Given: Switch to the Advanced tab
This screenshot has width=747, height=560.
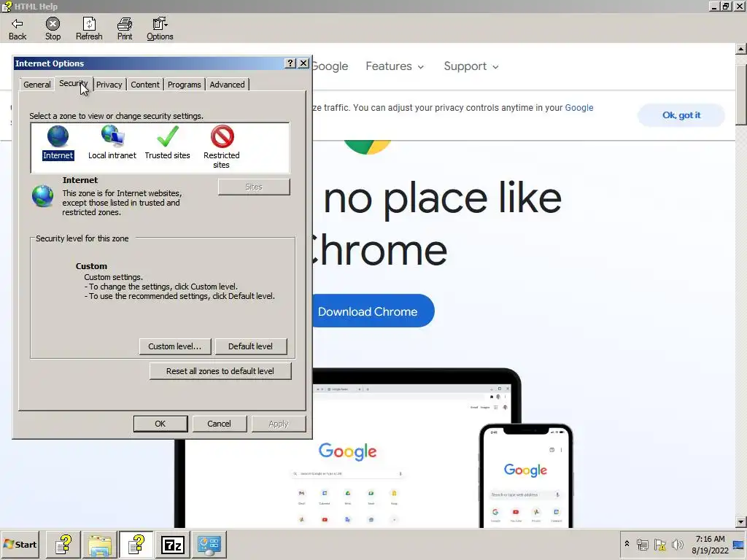Looking at the screenshot, I should tap(228, 85).
